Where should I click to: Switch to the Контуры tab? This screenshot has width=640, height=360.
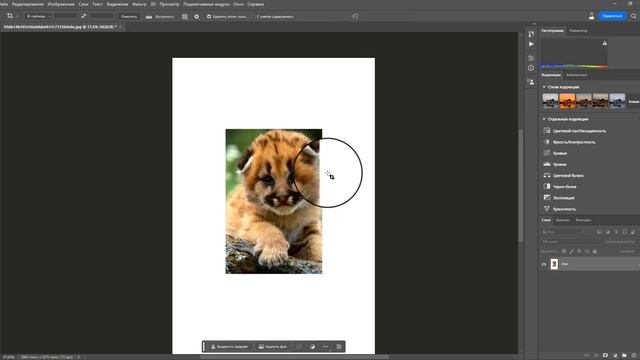tap(583, 220)
